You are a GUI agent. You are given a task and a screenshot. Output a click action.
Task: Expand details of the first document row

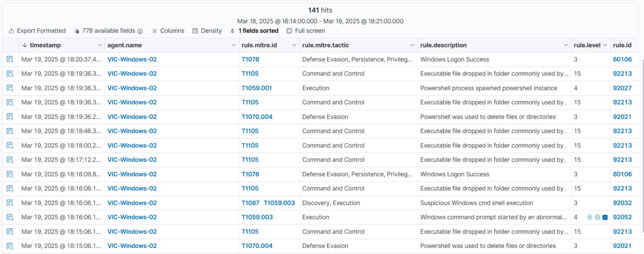[10, 59]
